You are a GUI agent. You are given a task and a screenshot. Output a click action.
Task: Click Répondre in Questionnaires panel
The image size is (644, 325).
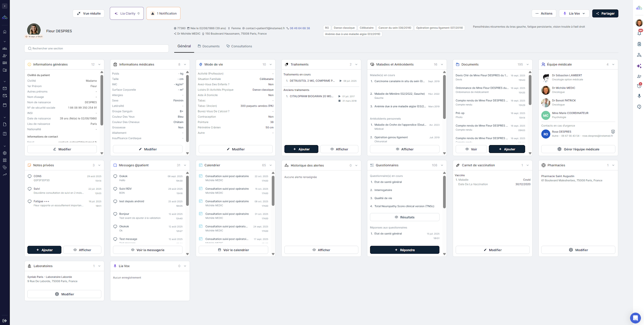[405, 250]
